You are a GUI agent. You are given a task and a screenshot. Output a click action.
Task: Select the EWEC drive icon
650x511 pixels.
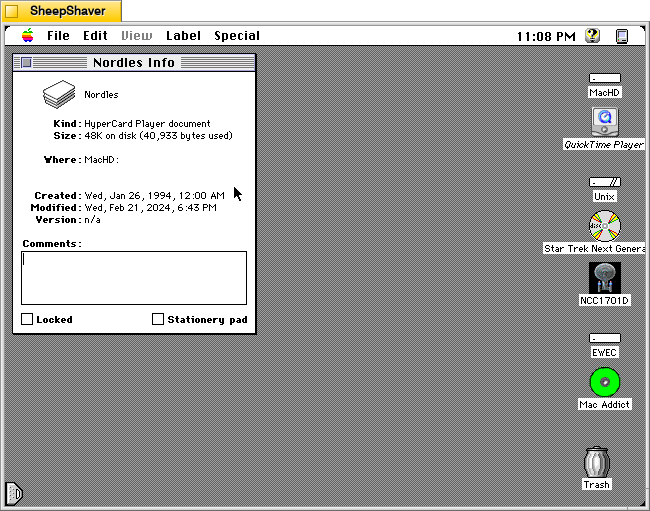(605, 338)
